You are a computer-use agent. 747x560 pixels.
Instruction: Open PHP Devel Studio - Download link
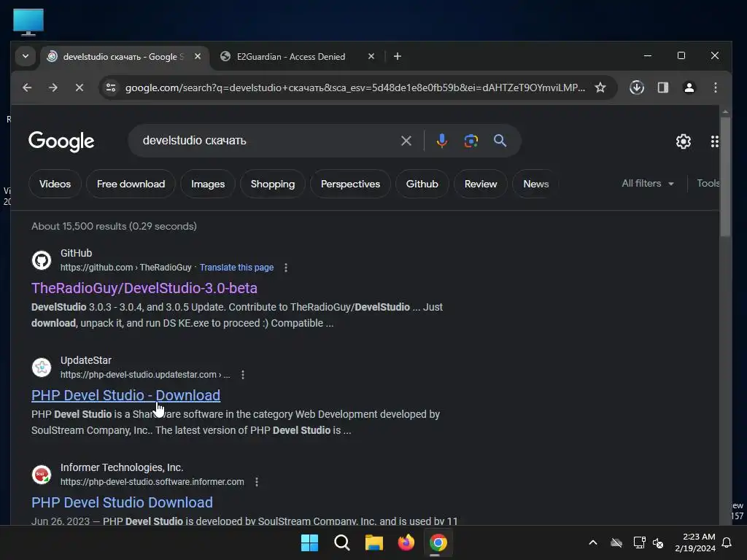click(x=125, y=395)
